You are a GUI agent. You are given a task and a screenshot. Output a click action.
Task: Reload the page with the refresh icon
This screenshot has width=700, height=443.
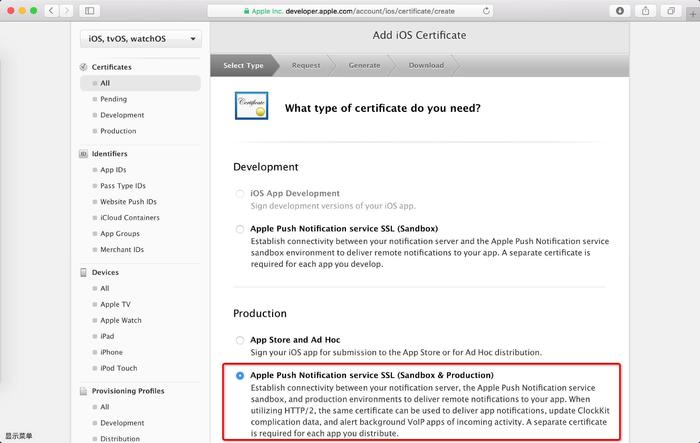click(x=486, y=10)
